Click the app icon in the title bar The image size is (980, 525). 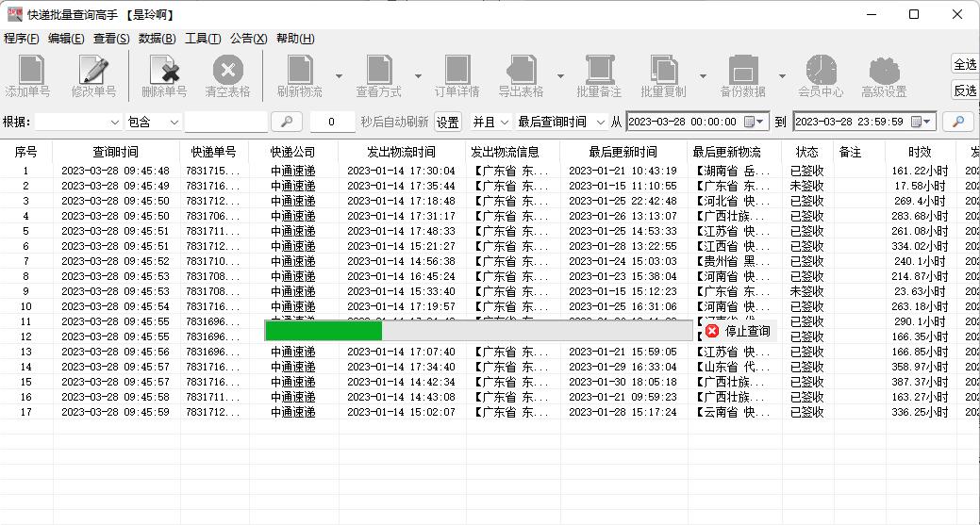point(14,14)
